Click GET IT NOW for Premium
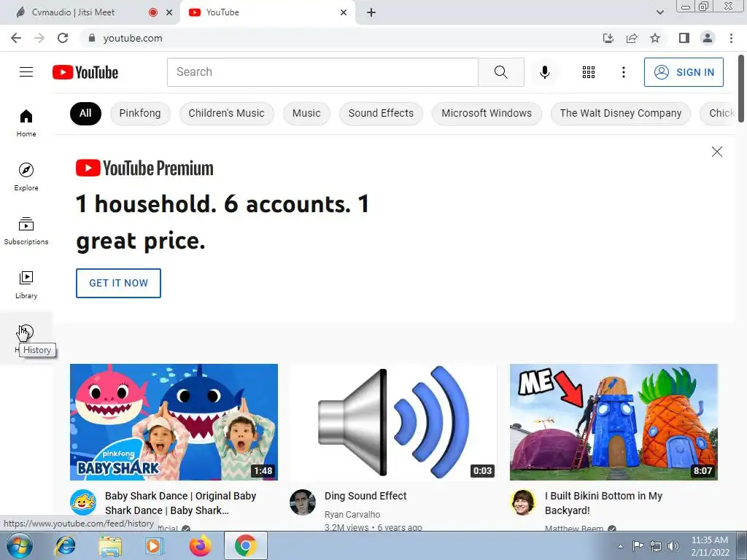747x560 pixels. click(119, 283)
